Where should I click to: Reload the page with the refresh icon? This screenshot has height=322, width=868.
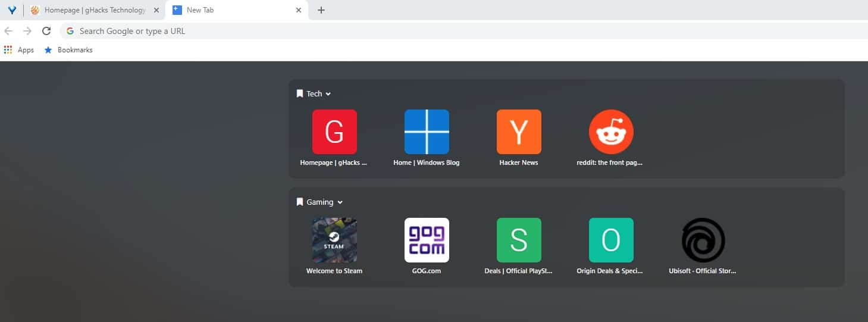click(46, 31)
